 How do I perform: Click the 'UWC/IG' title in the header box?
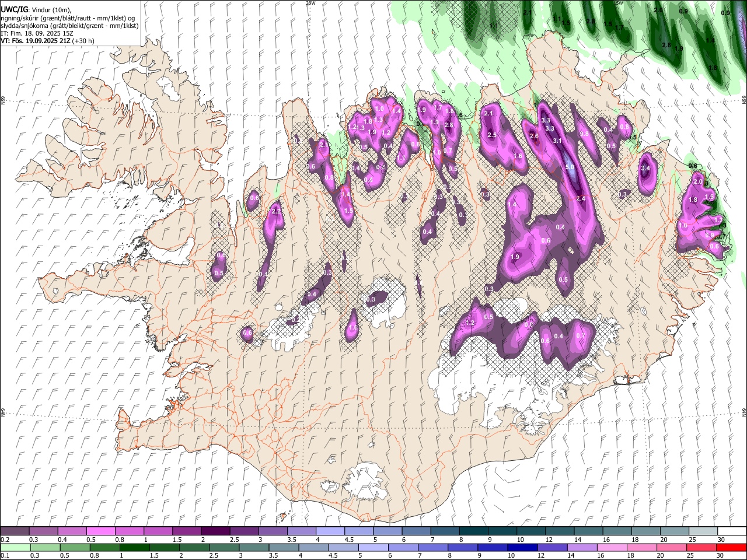[x=13, y=9]
